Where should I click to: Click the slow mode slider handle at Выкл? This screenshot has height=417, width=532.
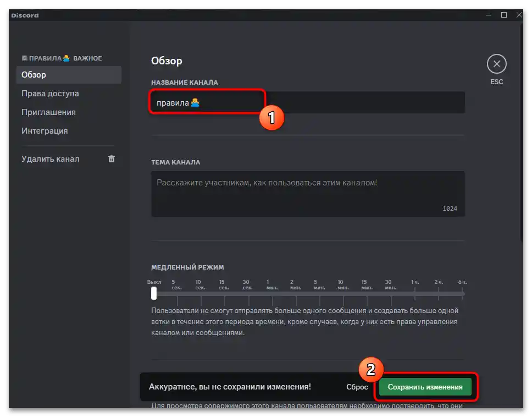coord(154,293)
